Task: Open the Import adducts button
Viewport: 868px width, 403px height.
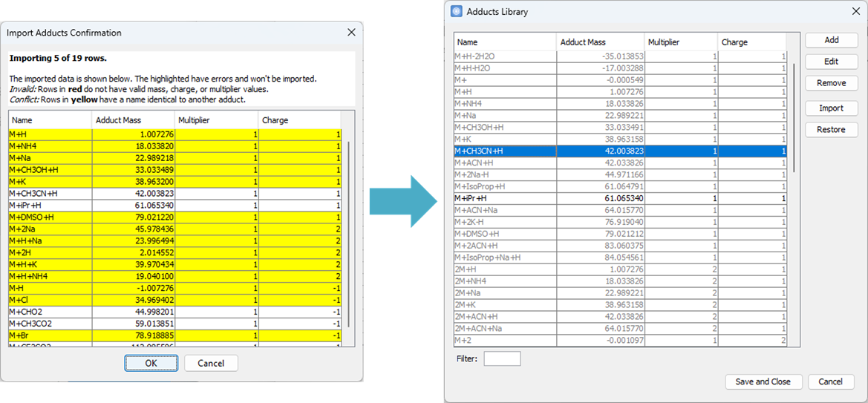Action: click(831, 108)
